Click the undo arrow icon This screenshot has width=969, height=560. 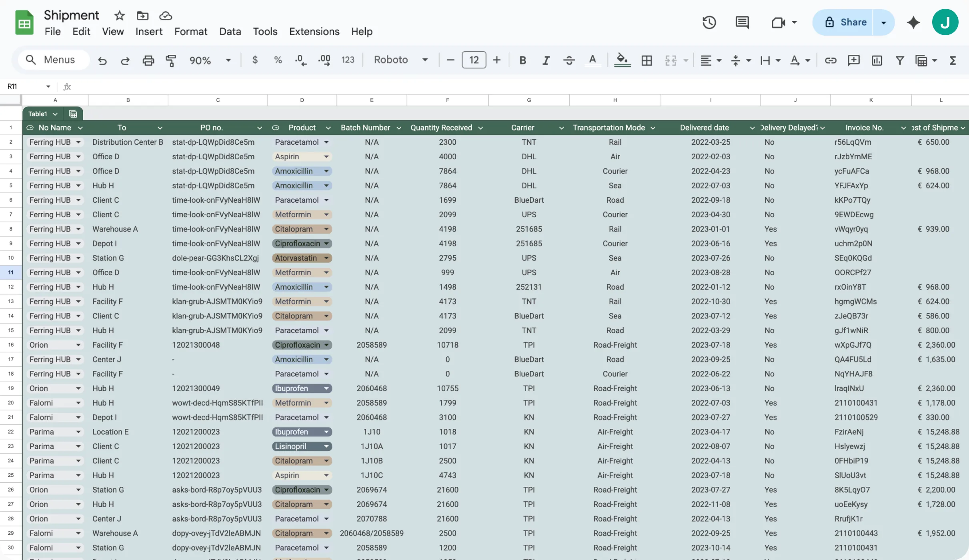pos(102,60)
